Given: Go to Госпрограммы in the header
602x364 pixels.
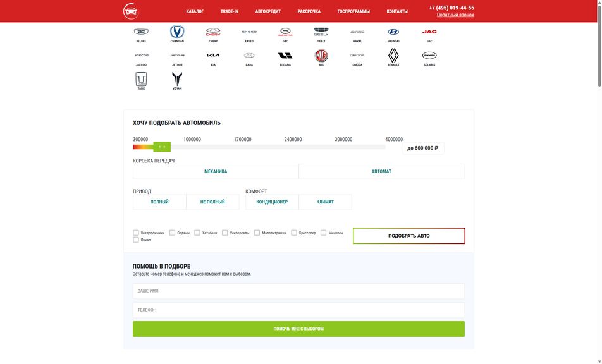Looking at the screenshot, I should [353, 11].
